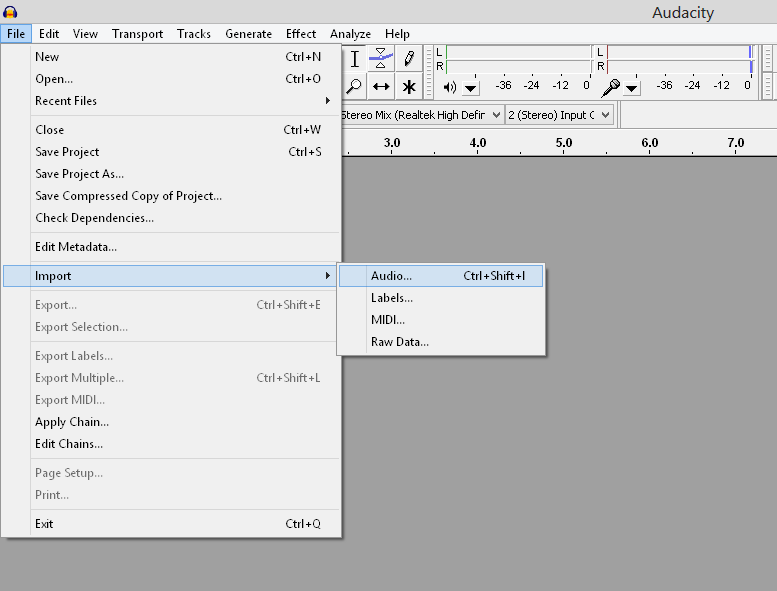The image size is (777, 591).
Task: Open the View menu
Action: (85, 34)
